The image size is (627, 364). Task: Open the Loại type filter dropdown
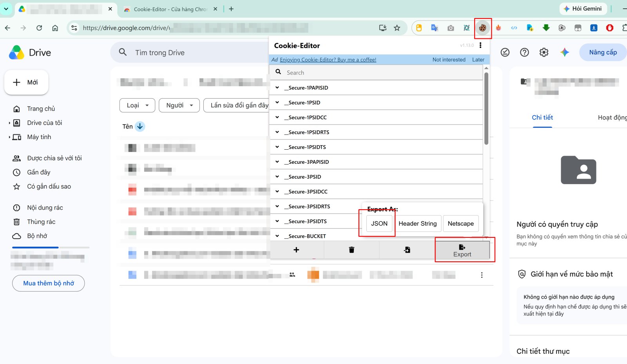137,105
